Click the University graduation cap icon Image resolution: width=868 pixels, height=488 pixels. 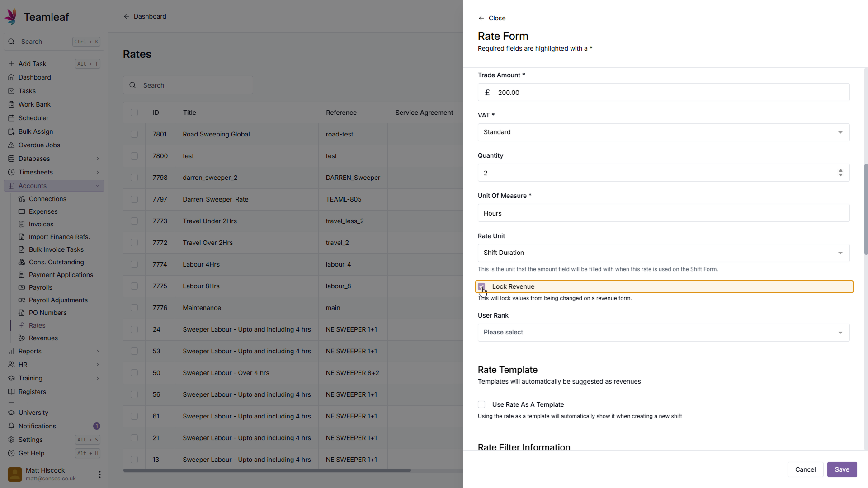11,413
